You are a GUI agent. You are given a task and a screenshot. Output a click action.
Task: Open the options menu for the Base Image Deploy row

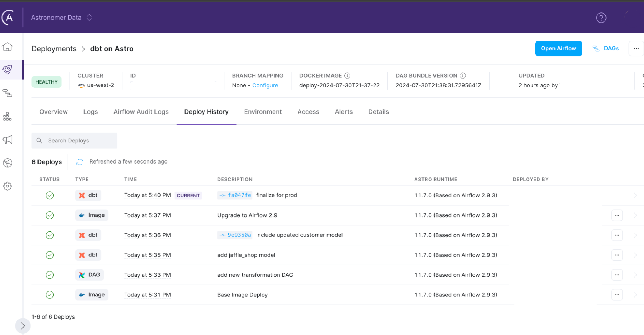click(x=617, y=295)
